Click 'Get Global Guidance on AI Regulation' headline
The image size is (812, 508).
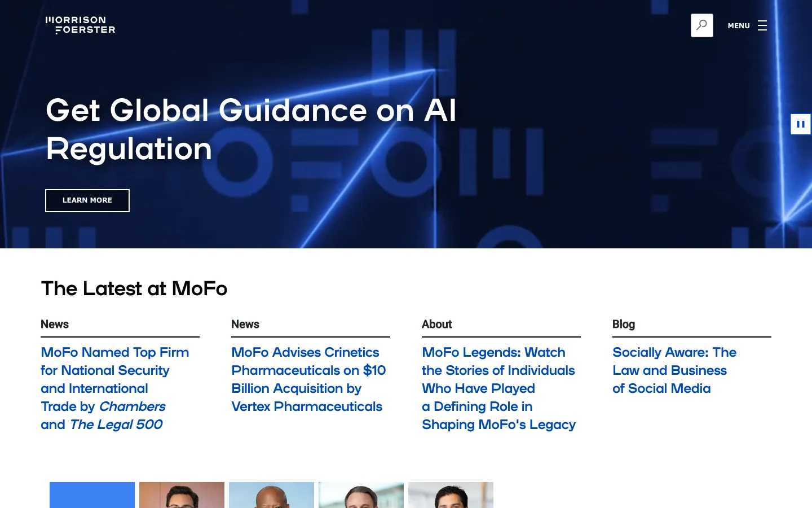pyautogui.click(x=251, y=129)
